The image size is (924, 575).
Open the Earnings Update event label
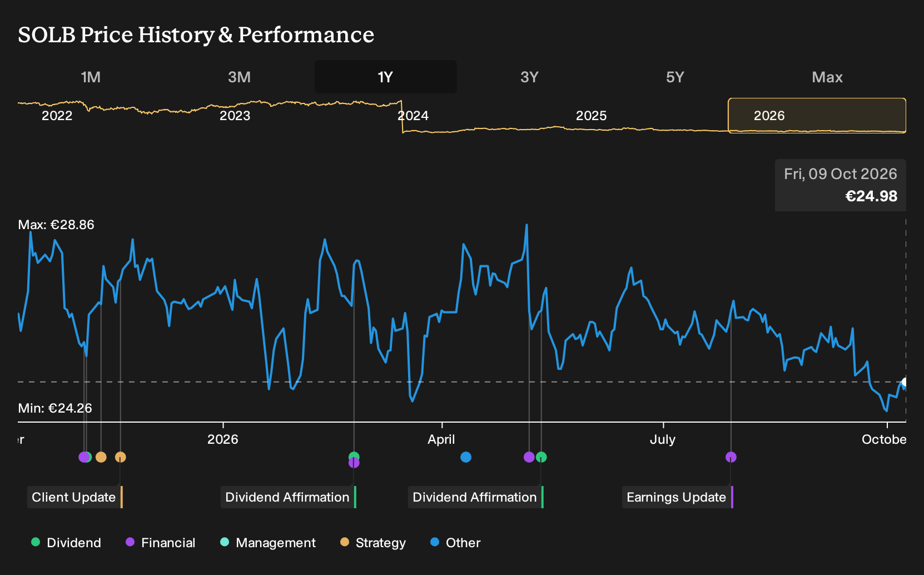(677, 497)
